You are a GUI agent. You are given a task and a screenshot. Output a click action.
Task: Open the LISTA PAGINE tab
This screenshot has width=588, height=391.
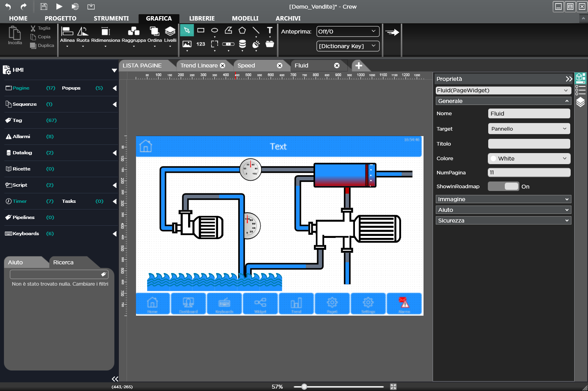[x=142, y=65]
